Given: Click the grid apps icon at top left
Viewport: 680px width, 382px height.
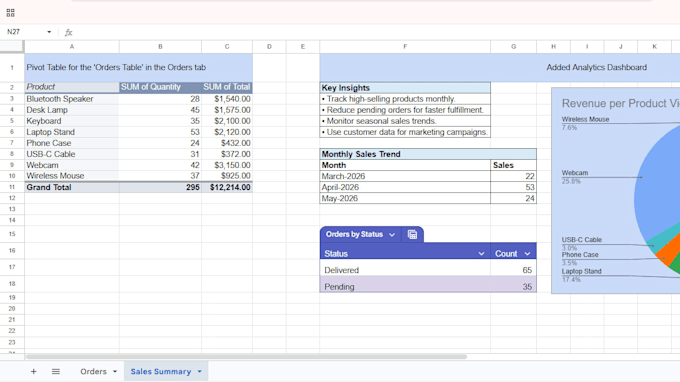Looking at the screenshot, I should 10,13.
